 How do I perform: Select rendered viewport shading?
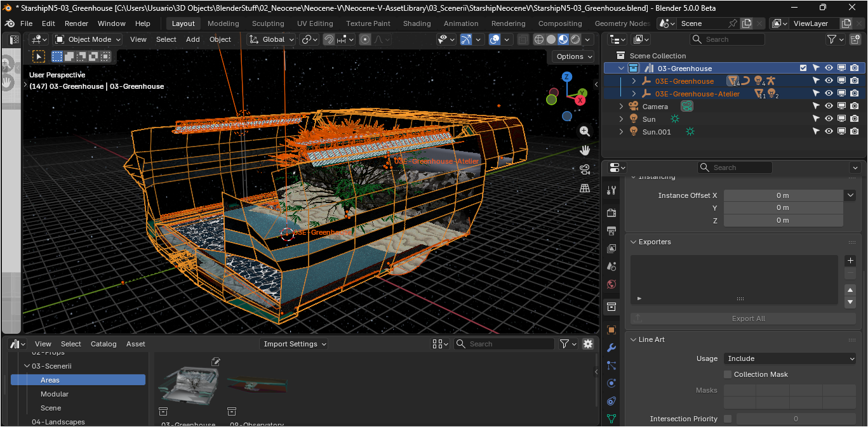[x=575, y=39]
